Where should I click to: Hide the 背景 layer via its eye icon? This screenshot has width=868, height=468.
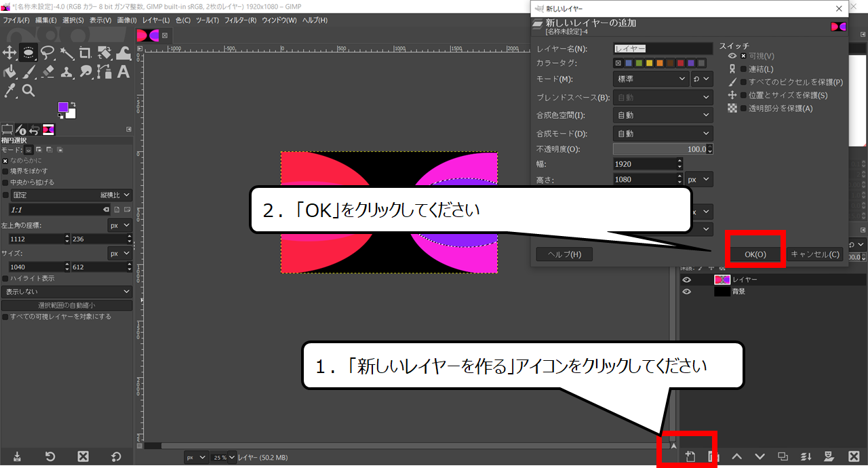point(687,292)
